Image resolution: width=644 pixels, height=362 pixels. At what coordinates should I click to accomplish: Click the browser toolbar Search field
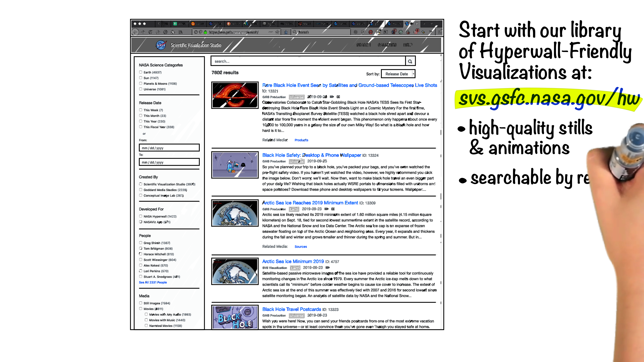(321, 32)
